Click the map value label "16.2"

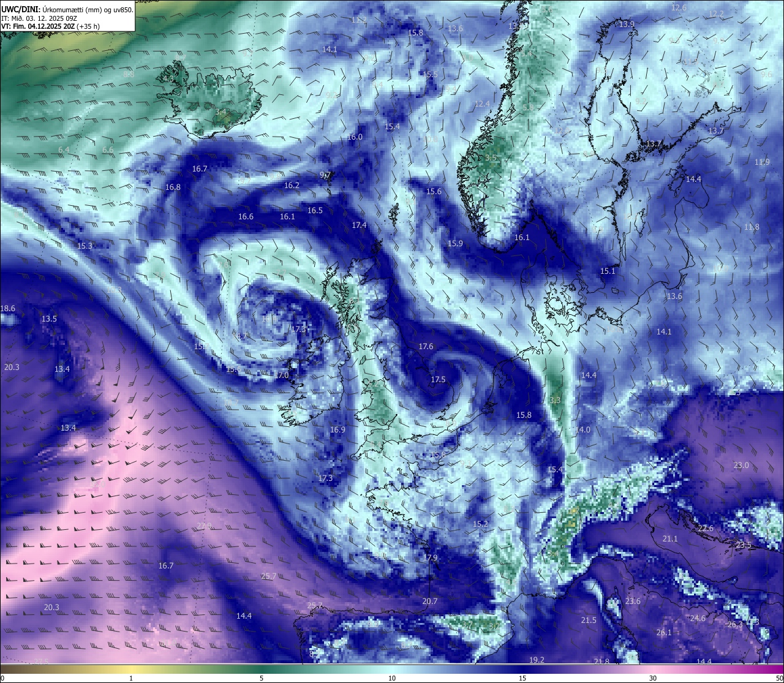coord(292,186)
